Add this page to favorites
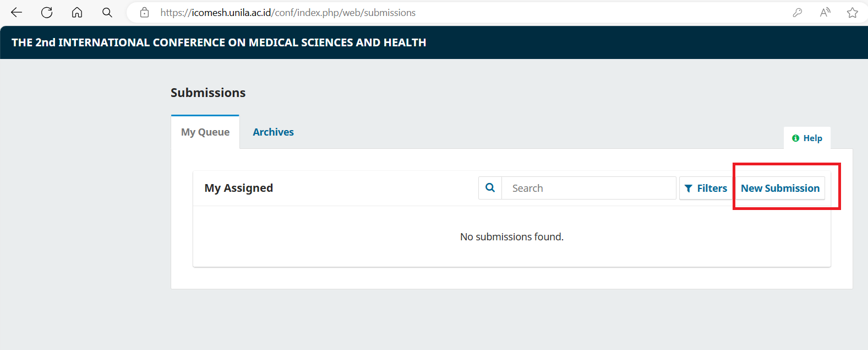 (852, 13)
